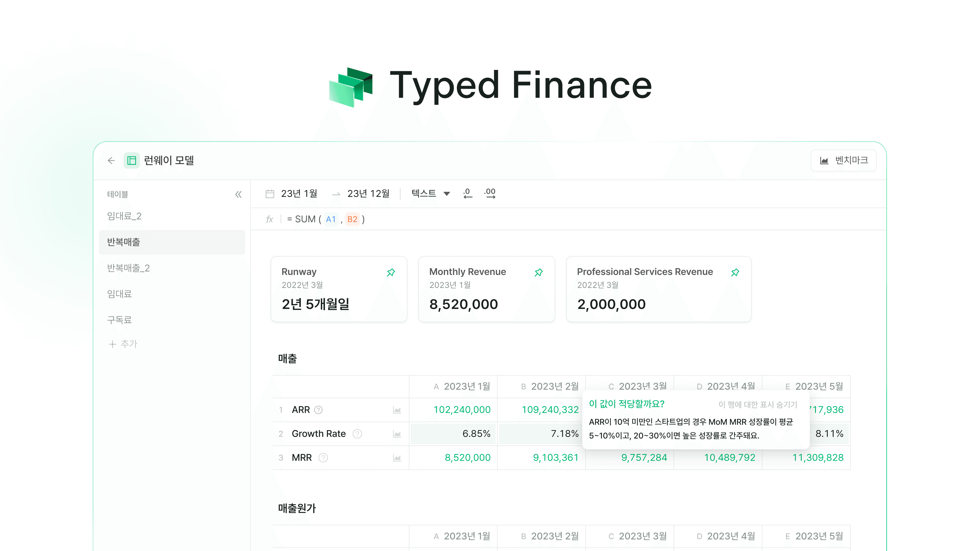Open the 텍스트 format dropdown
Screen dimensions: 980x551
431,194
